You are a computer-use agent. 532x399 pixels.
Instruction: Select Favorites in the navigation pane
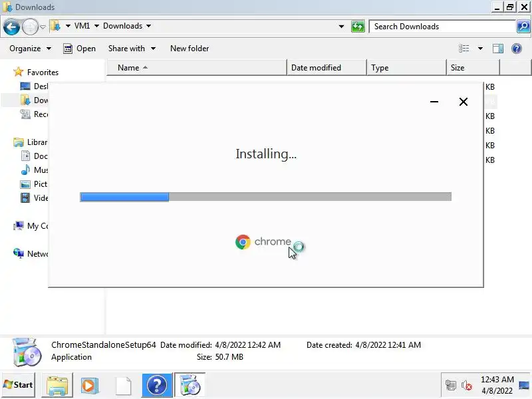coord(36,72)
